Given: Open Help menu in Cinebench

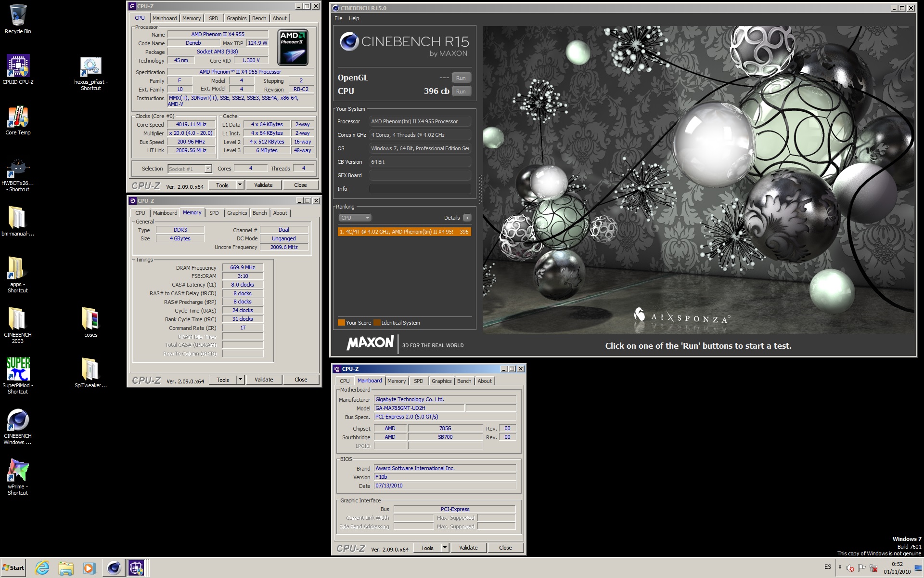Looking at the screenshot, I should 354,18.
